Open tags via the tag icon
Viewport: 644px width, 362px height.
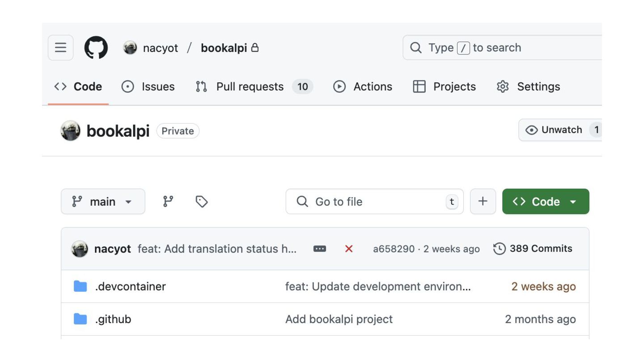click(x=202, y=202)
